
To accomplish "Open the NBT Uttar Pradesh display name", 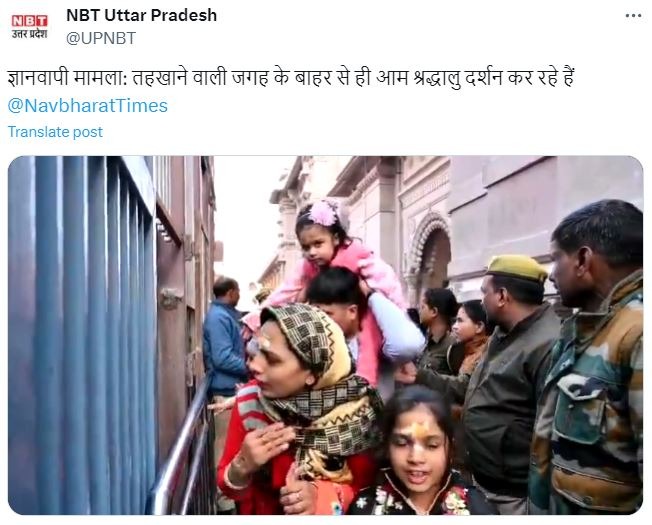I will 141,15.
